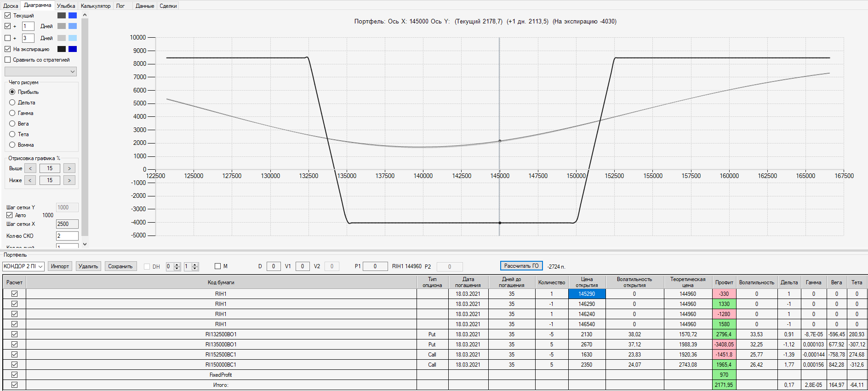Click the Выше percent input showing 15
The width and height of the screenshot is (868, 391).
(50, 168)
